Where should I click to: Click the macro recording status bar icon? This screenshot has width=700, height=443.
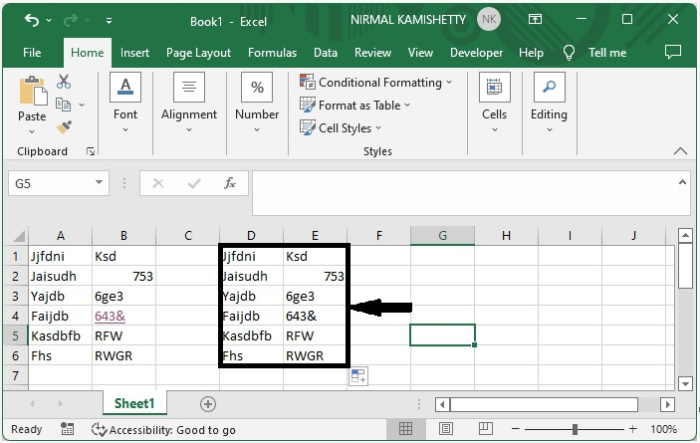[x=67, y=429]
